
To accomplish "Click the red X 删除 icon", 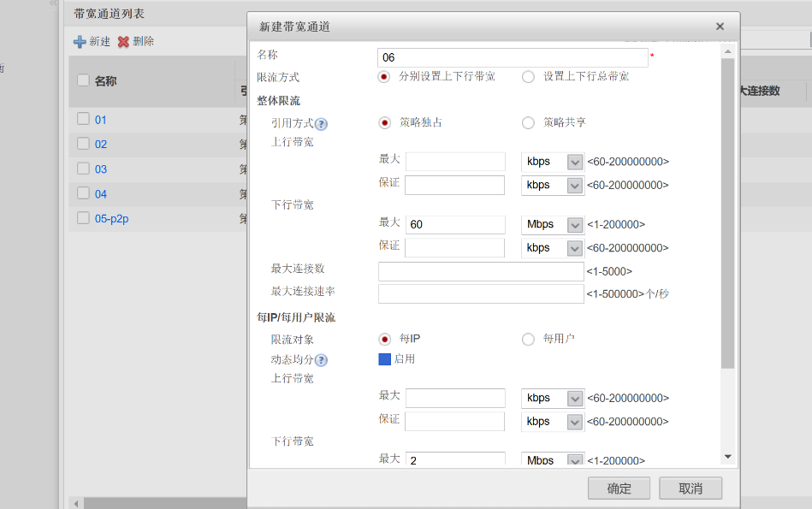I will tap(123, 42).
